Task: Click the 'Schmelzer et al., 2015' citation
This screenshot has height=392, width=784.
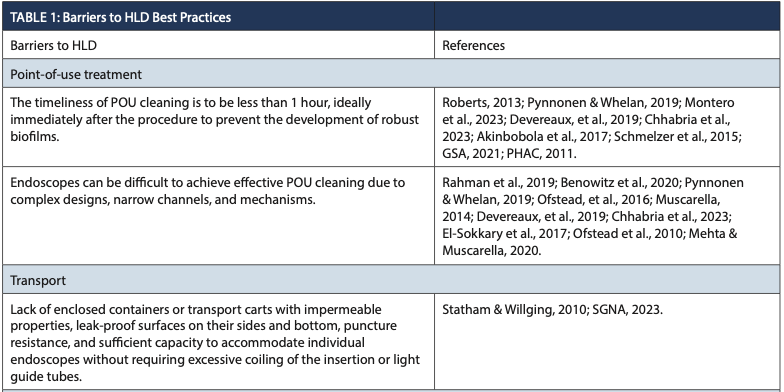Action: click(670, 136)
